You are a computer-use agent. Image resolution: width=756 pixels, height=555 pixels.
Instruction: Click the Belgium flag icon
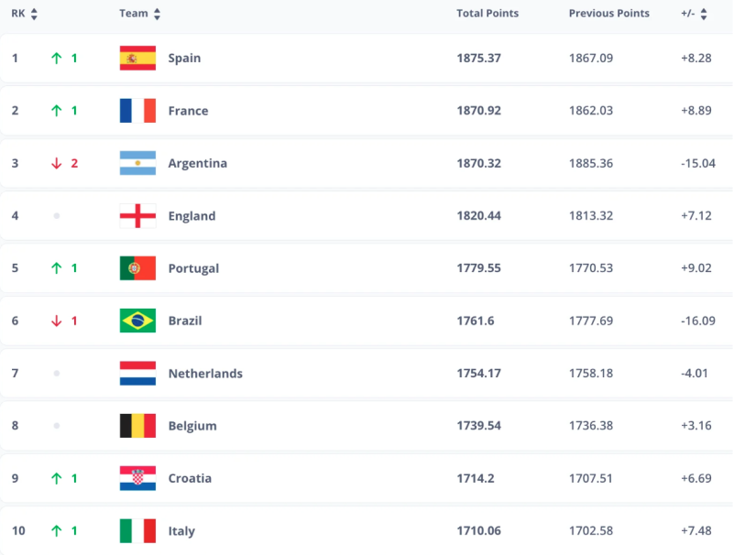(137, 425)
